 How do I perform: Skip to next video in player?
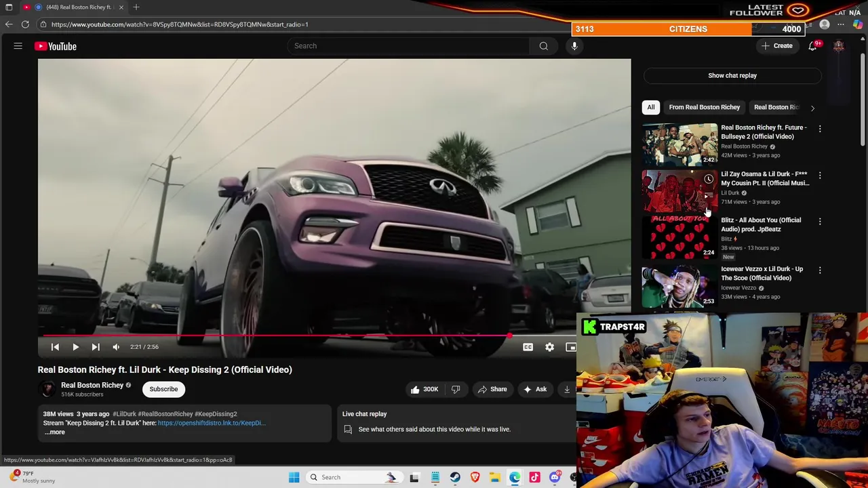point(96,347)
